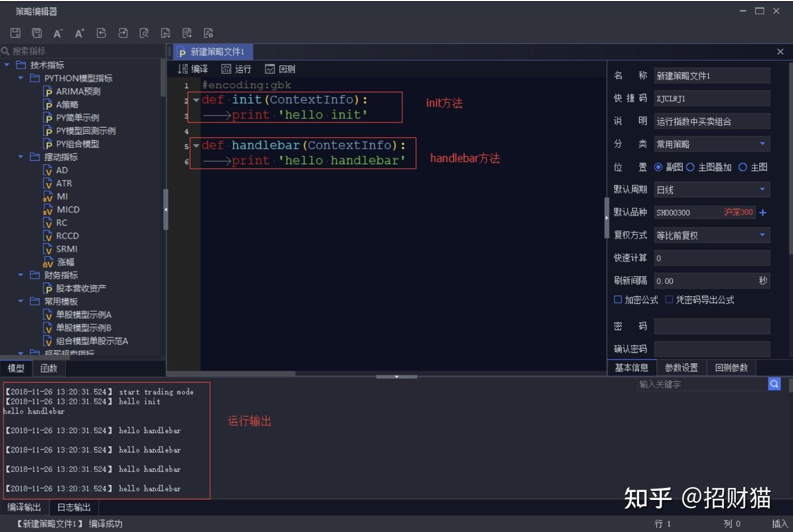Click the blue magnifier search icon beside 输入关键字
The height and width of the screenshot is (532, 793).
tap(774, 384)
